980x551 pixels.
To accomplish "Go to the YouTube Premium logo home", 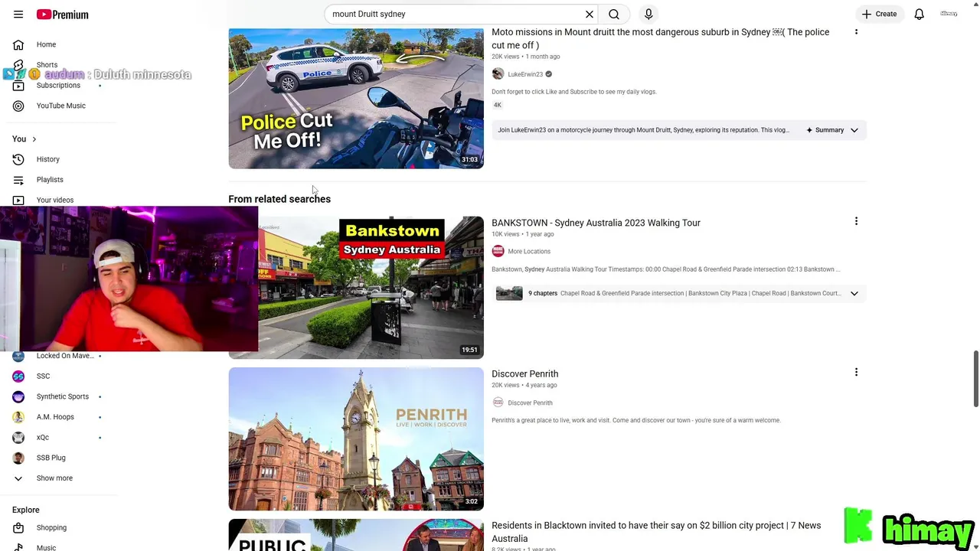I will coord(62,15).
